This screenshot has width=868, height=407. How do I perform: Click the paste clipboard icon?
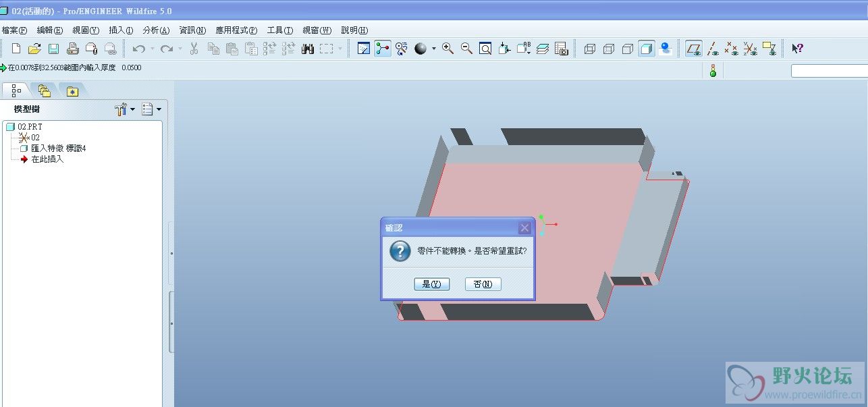tap(232, 49)
